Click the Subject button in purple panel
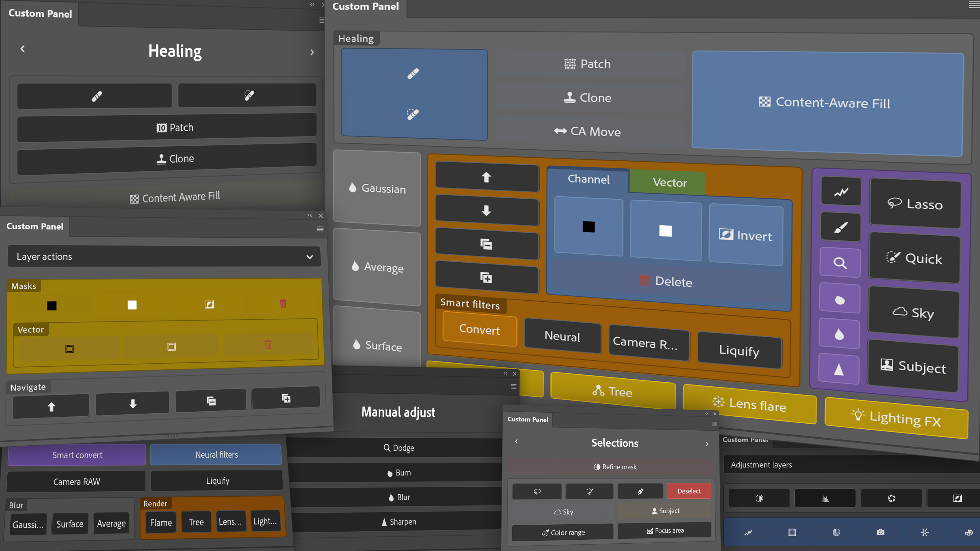This screenshot has height=551, width=980. point(912,367)
